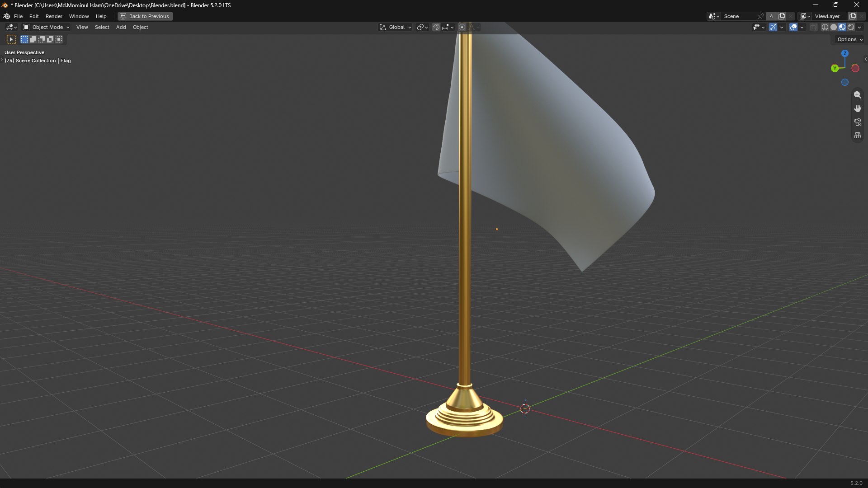Open the Help menu
This screenshot has height=488, width=868.
pyautogui.click(x=101, y=16)
